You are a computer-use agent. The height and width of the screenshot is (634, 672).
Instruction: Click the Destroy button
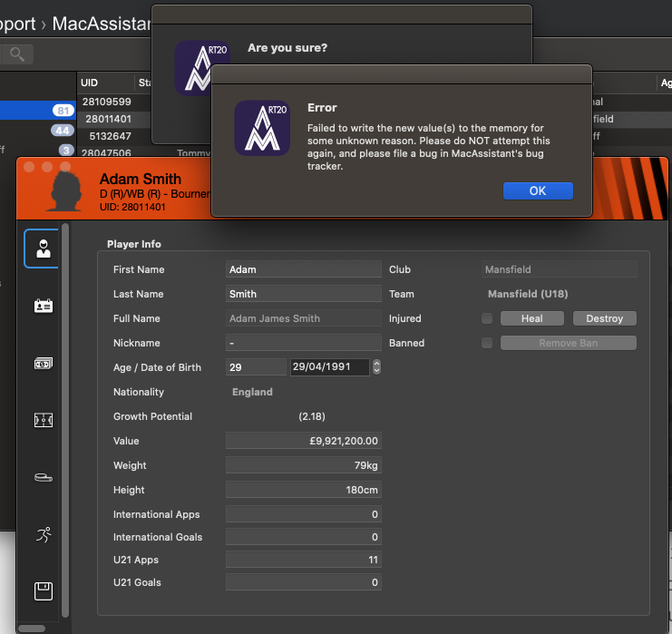604,318
